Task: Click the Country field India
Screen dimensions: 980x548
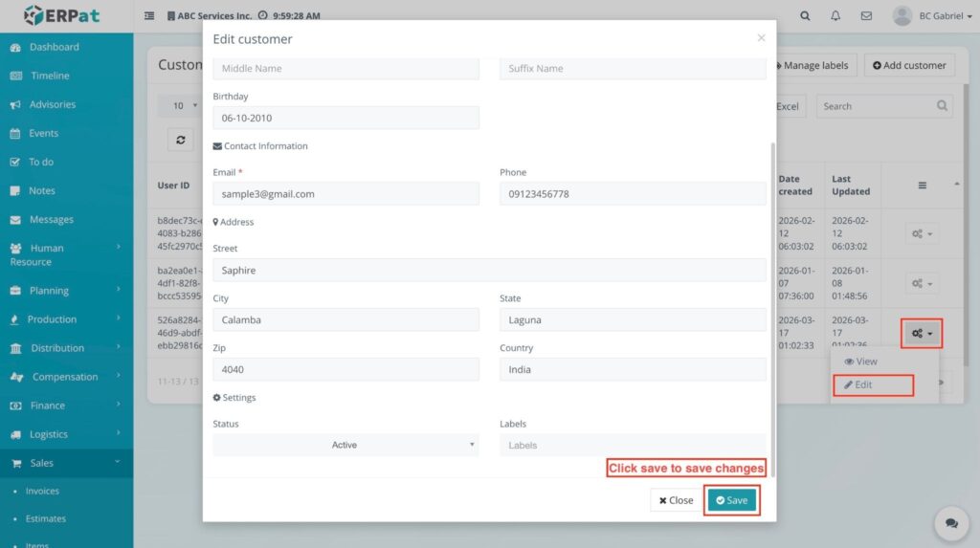Action: coord(633,369)
